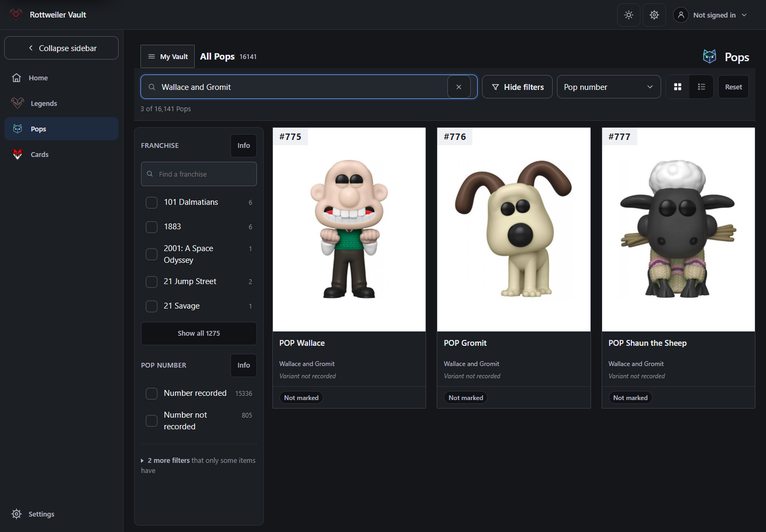Switch to list view layout
766x532 pixels.
(701, 87)
